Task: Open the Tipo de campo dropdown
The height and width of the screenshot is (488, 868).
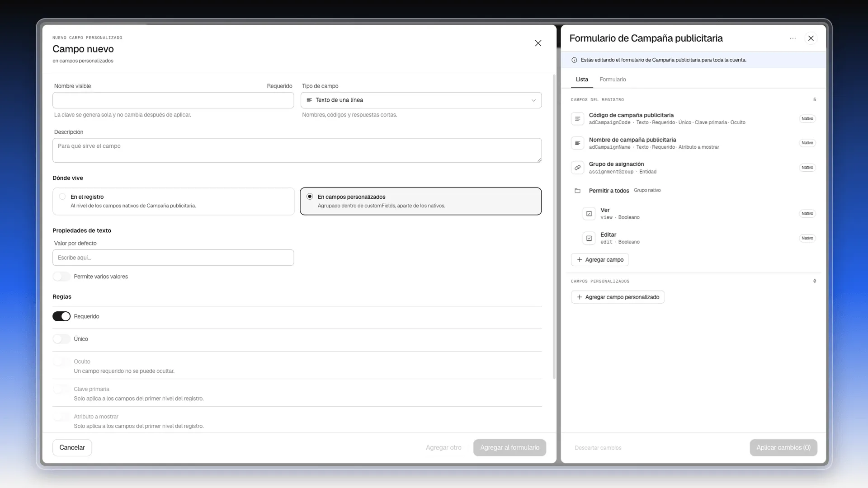Action: coord(421,100)
